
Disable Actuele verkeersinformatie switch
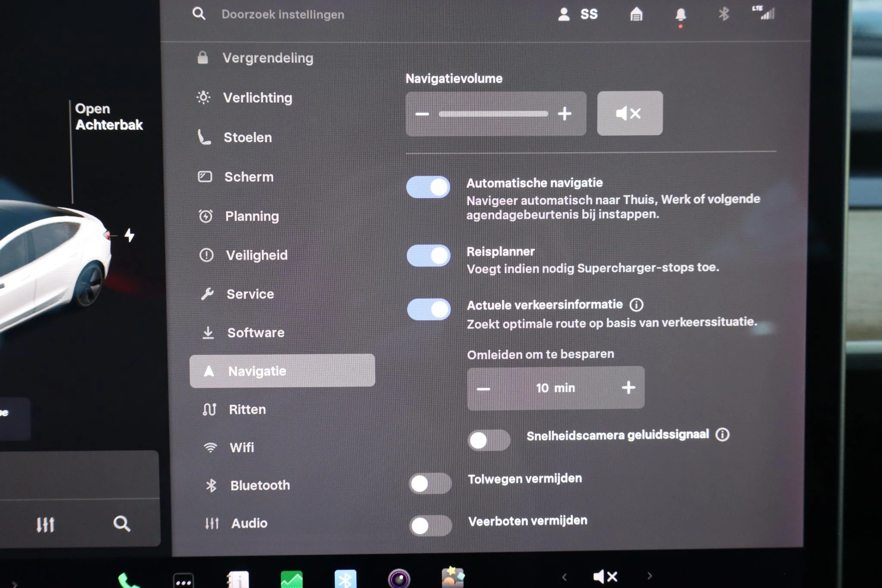tap(429, 309)
